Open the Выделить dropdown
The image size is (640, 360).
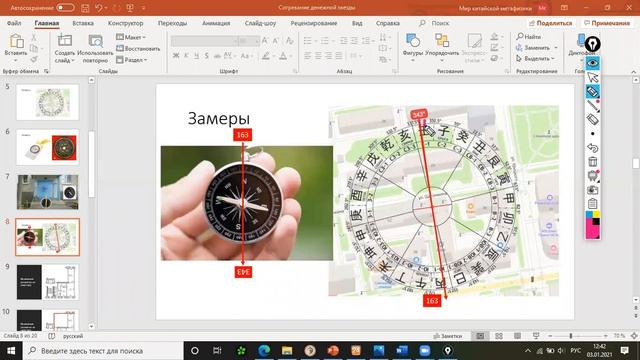click(535, 59)
